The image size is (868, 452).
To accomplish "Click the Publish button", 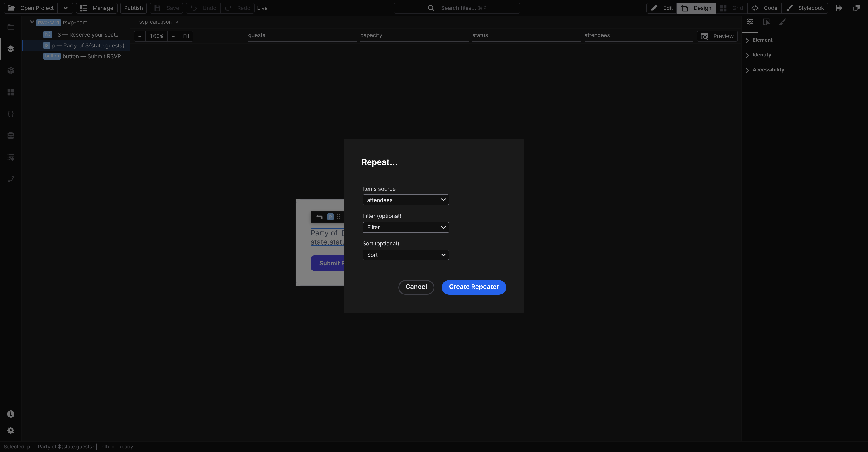I will [x=133, y=8].
